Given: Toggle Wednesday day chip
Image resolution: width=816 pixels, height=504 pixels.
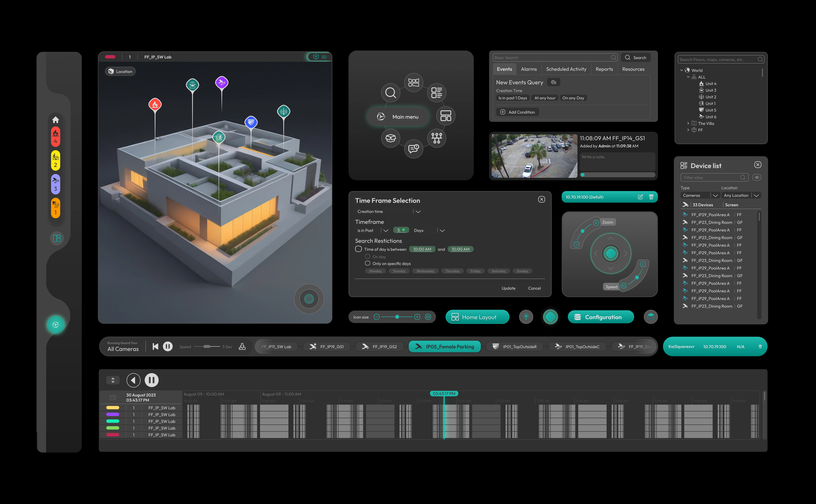Looking at the screenshot, I should coord(425,271).
